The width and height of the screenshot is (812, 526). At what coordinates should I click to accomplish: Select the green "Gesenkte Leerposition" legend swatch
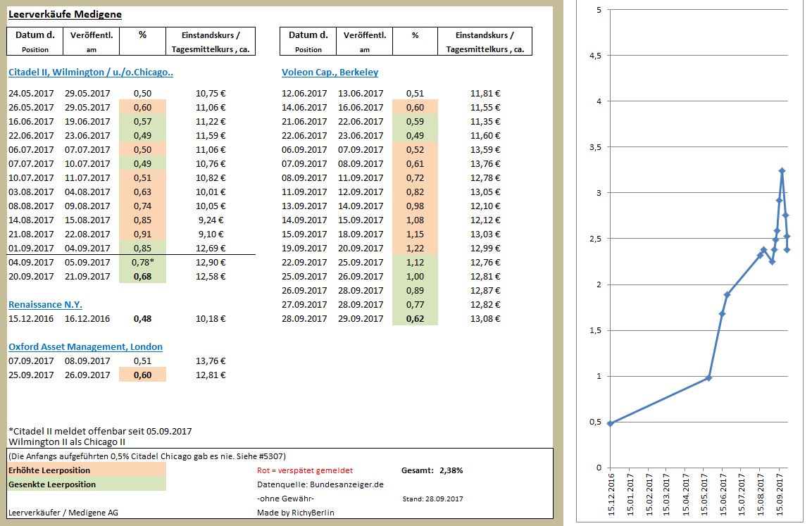point(86,484)
